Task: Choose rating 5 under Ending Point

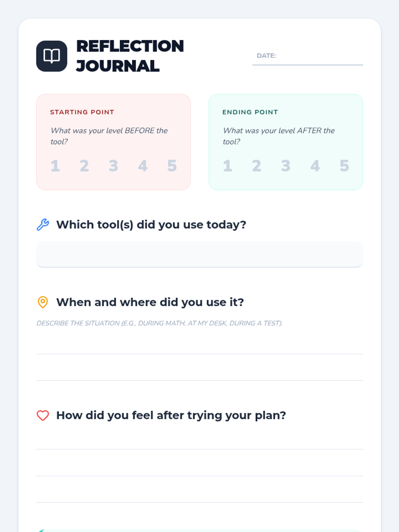Action: pos(344,166)
